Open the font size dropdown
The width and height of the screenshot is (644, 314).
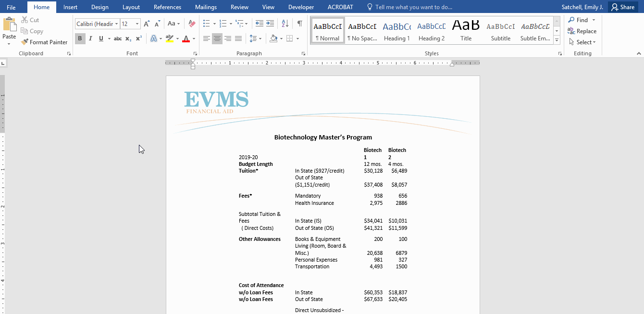tap(136, 23)
